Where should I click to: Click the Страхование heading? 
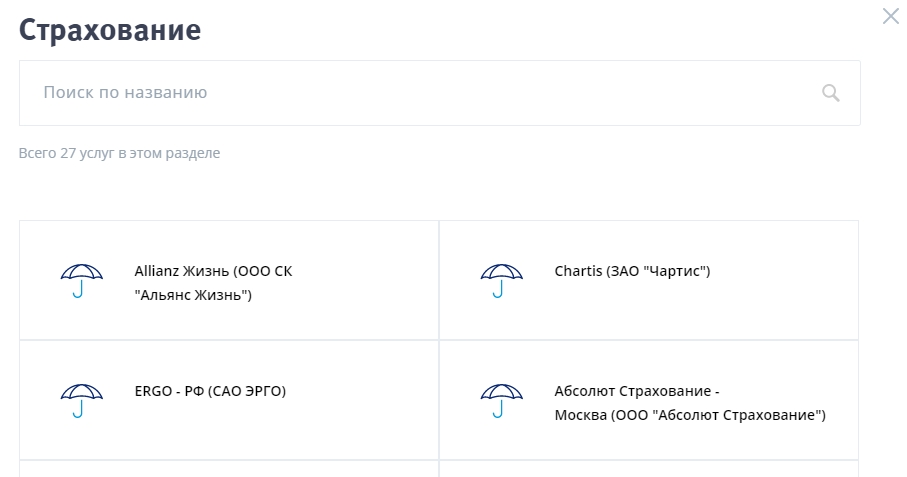(x=110, y=30)
